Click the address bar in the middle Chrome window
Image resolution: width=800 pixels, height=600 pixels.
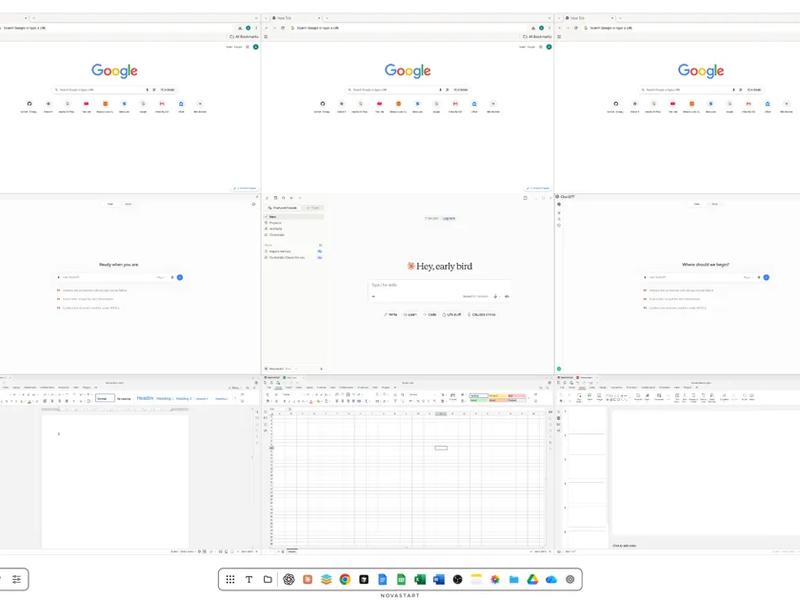(x=408, y=28)
